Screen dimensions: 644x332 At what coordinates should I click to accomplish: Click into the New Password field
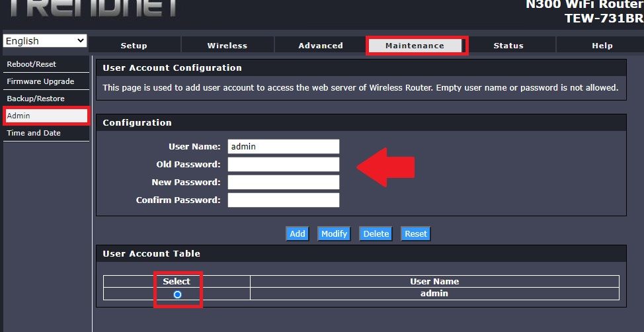pyautogui.click(x=283, y=183)
